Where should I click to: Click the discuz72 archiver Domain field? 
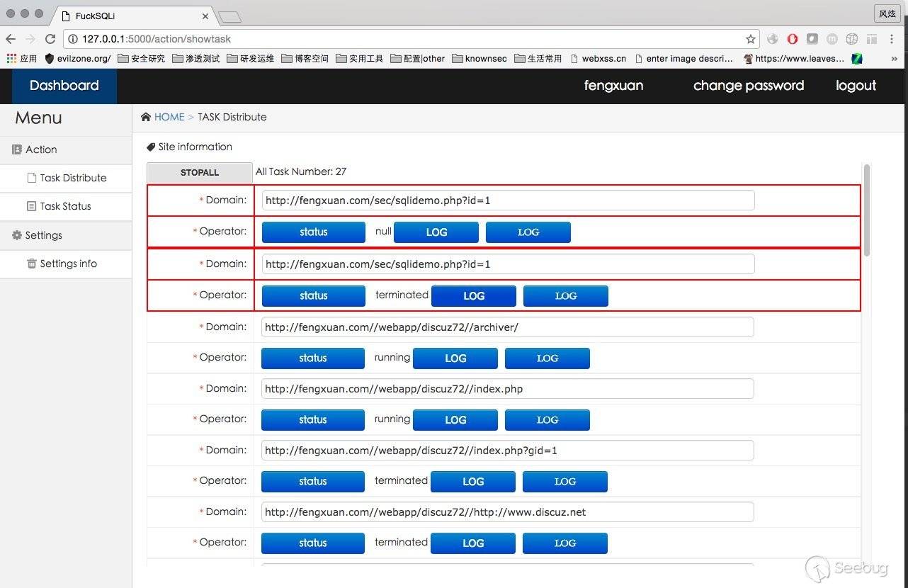click(x=507, y=327)
